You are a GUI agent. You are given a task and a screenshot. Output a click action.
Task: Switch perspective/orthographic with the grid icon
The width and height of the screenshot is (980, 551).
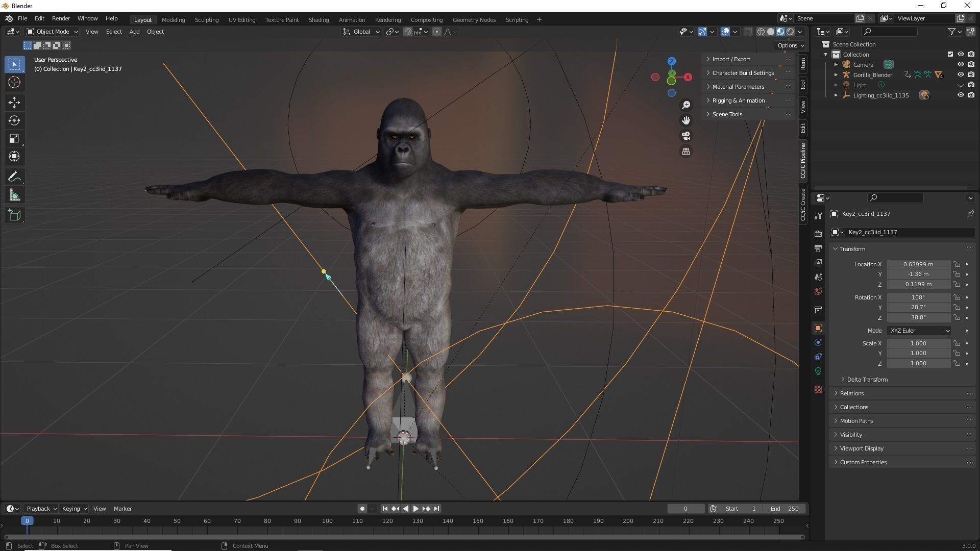[686, 152]
